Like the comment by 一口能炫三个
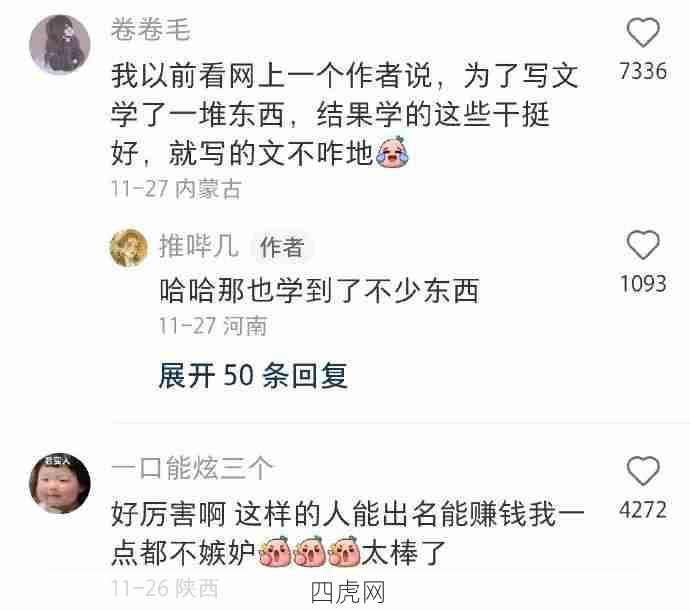This screenshot has height=611, width=690. point(643,471)
